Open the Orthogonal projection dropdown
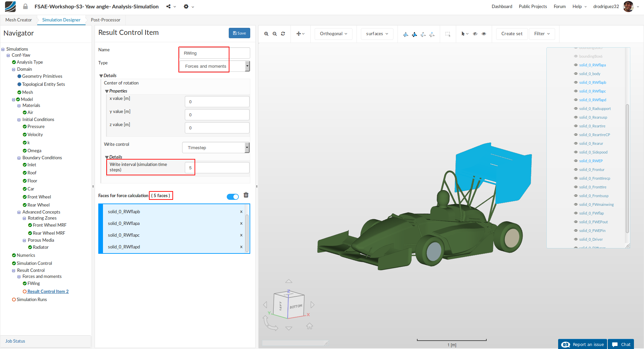 point(333,34)
